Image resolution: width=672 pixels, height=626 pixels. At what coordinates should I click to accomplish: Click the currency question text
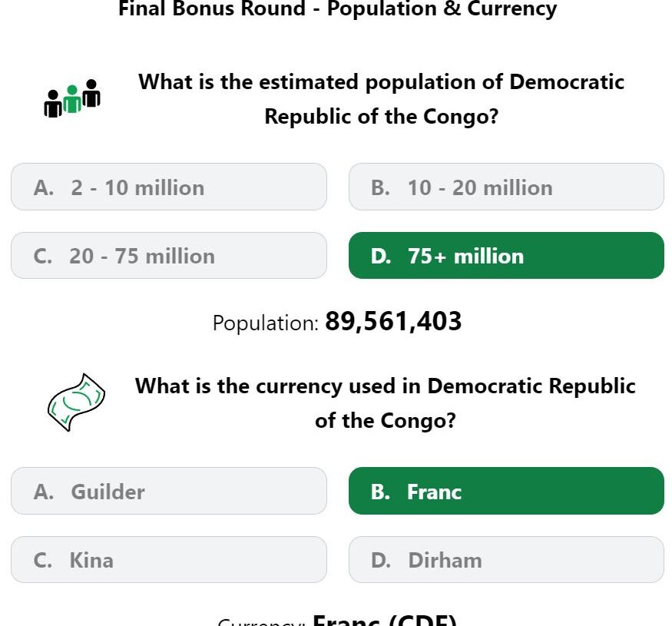(x=386, y=403)
